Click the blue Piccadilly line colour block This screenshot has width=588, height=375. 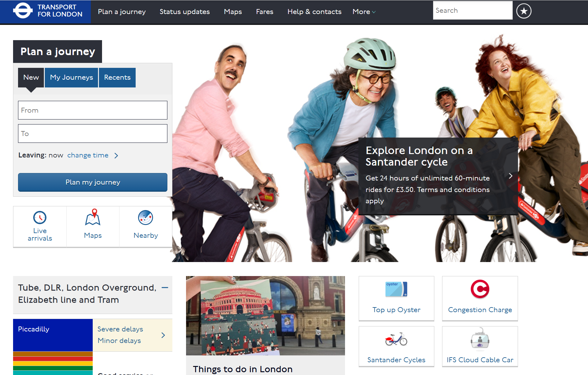click(x=53, y=335)
